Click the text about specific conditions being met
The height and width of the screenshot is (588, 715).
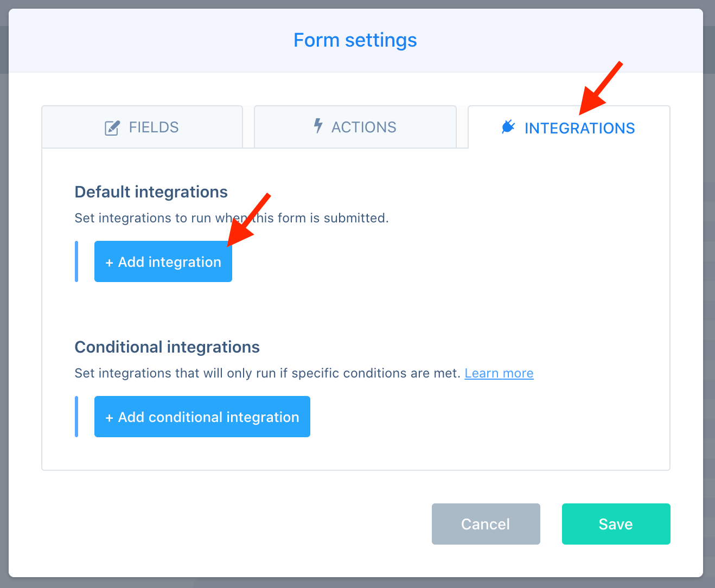point(267,373)
